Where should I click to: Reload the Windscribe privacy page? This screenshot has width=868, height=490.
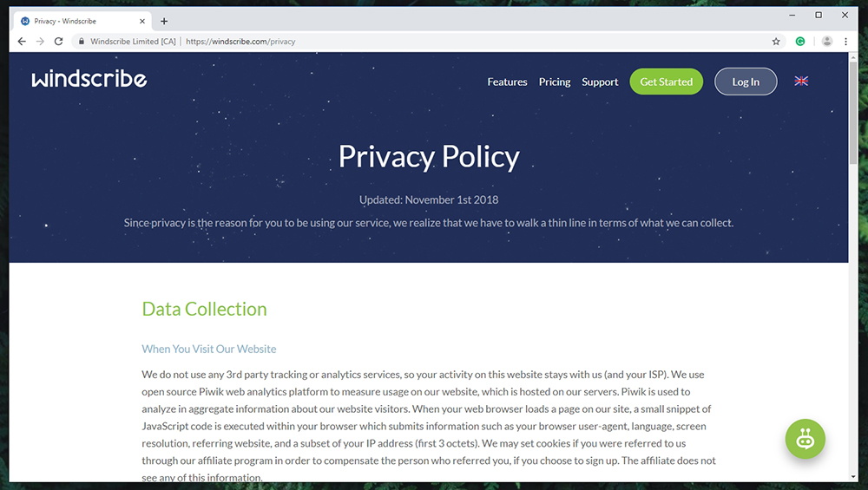tap(58, 42)
